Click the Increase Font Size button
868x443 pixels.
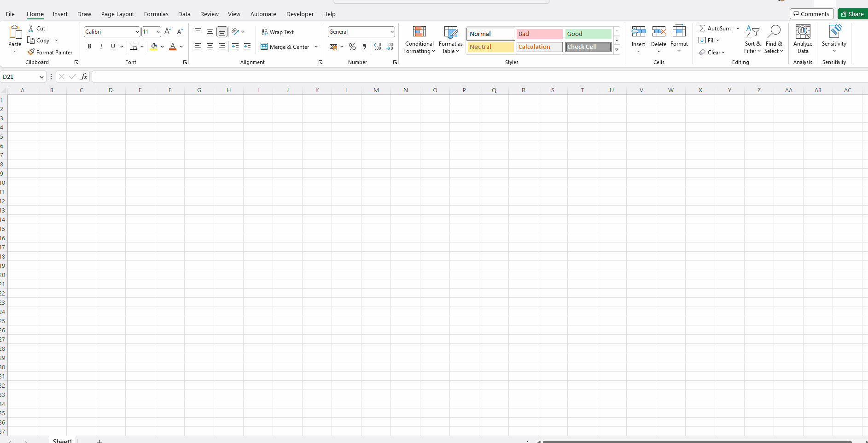click(x=168, y=31)
